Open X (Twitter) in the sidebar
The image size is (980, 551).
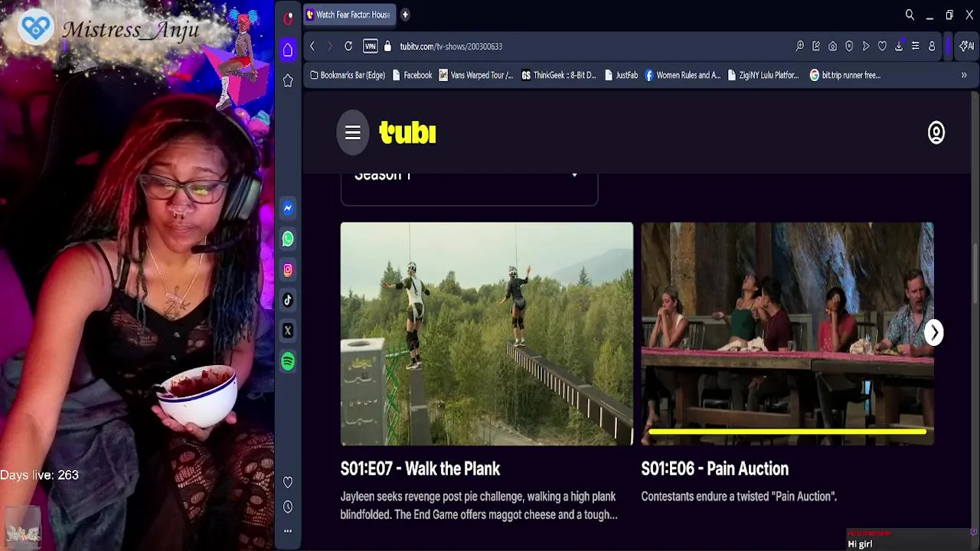tap(288, 331)
